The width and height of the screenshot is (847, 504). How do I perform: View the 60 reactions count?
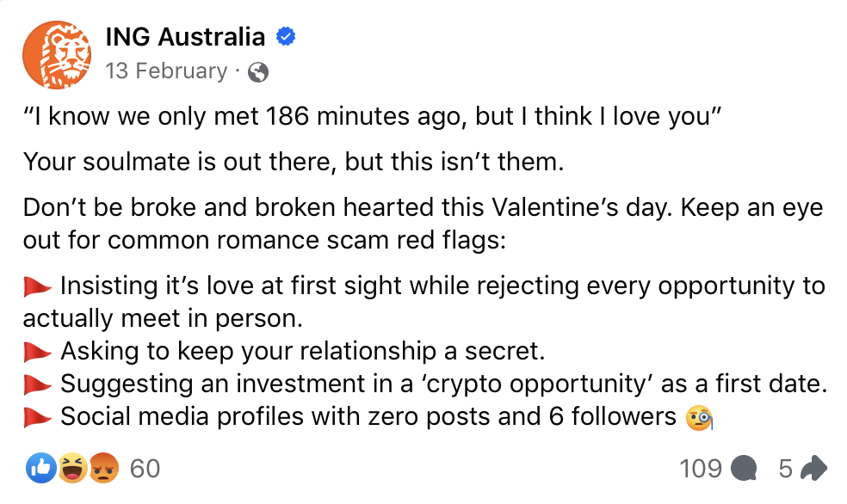(x=145, y=468)
